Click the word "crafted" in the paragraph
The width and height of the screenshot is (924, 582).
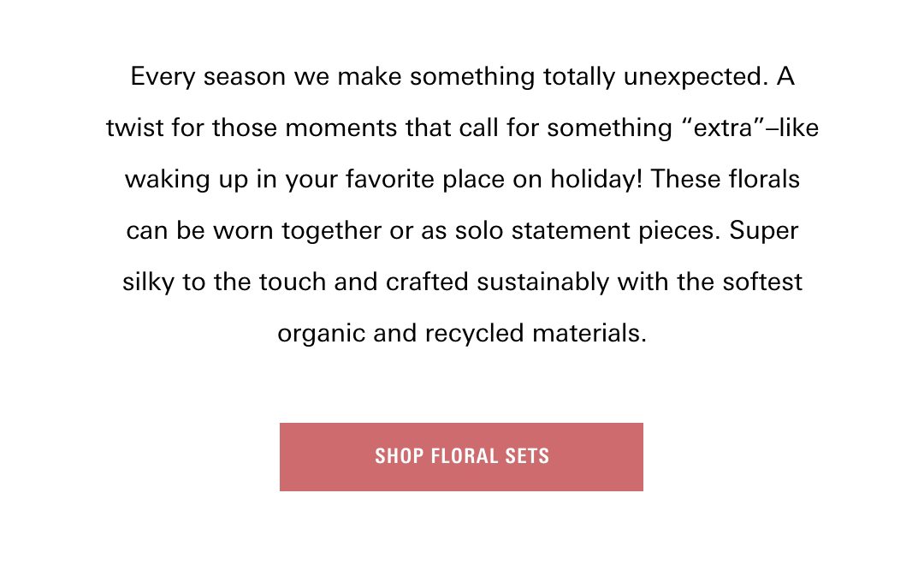pos(427,282)
